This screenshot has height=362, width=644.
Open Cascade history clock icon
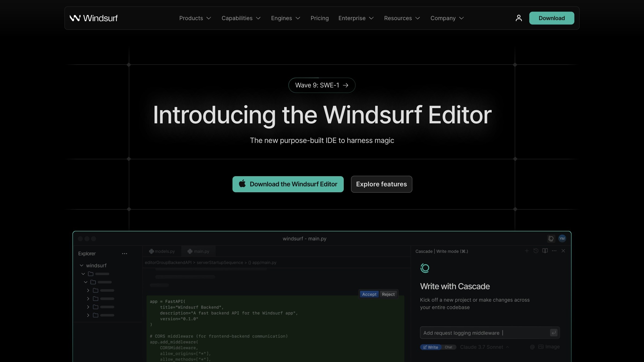coord(536,251)
